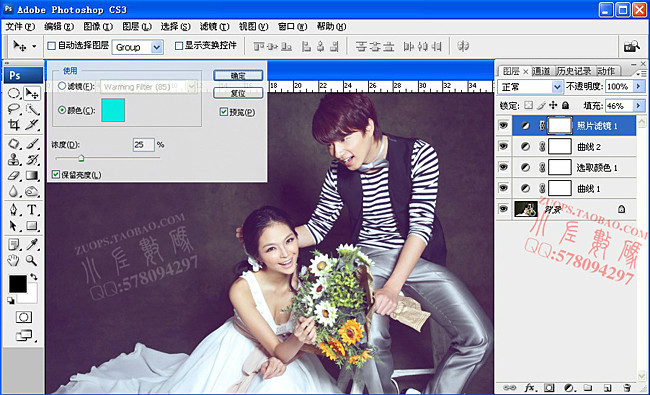650x395 pixels.
Task: Create new adjustment layer icon
Action: 569,388
